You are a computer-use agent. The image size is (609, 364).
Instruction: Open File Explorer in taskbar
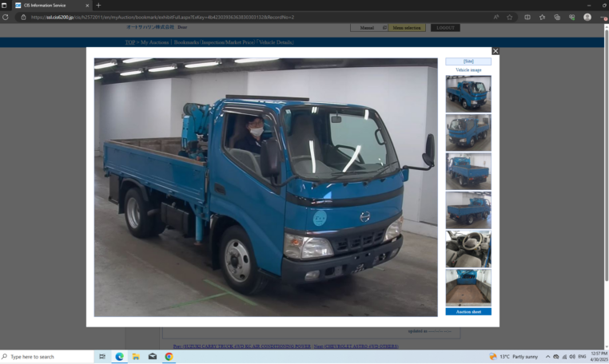click(x=136, y=357)
